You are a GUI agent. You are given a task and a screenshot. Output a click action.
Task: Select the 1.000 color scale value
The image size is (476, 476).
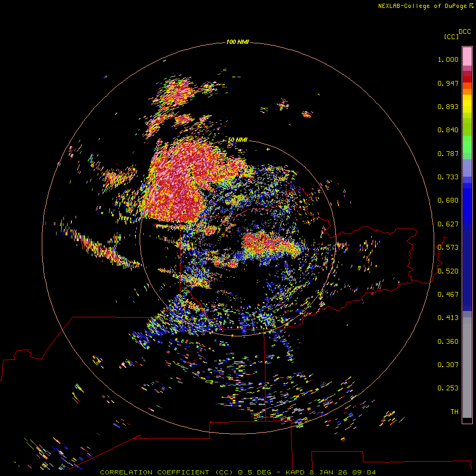coord(448,59)
